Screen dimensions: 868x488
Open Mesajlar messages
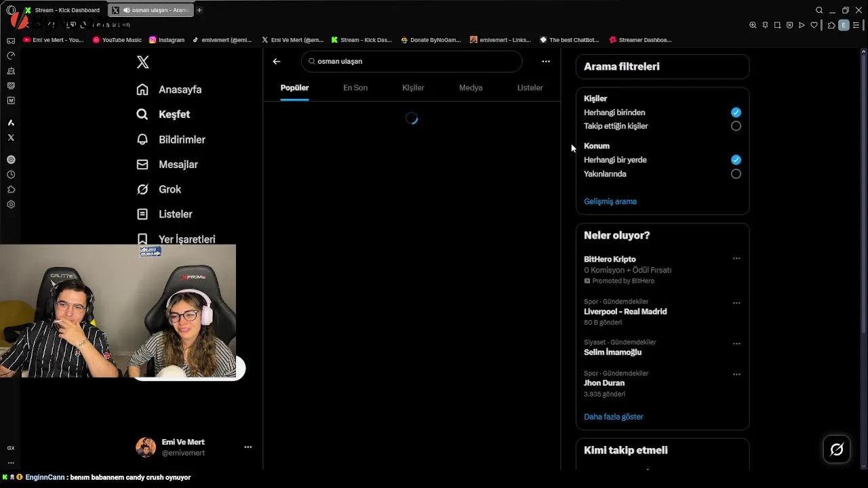pyautogui.click(x=167, y=165)
